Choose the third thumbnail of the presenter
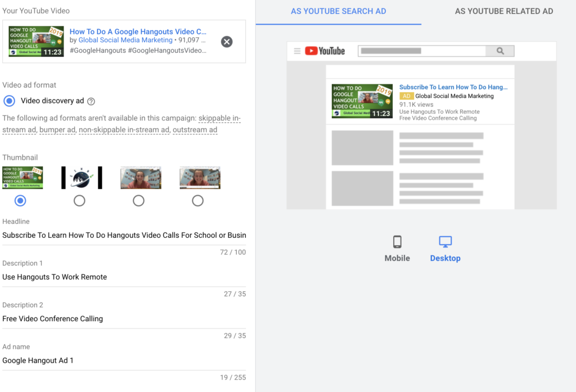The height and width of the screenshot is (392, 576). pyautogui.click(x=141, y=178)
